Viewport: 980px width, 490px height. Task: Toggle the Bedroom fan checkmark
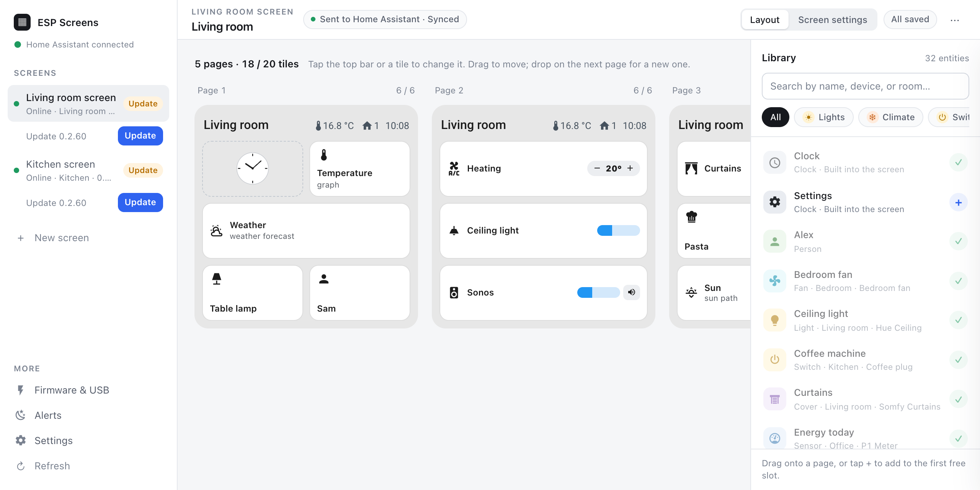tap(959, 281)
